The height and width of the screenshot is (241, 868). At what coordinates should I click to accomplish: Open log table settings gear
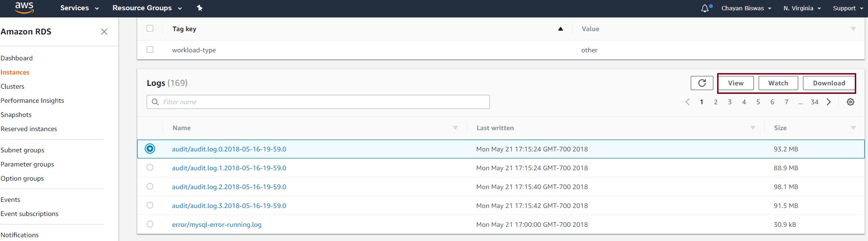851,102
